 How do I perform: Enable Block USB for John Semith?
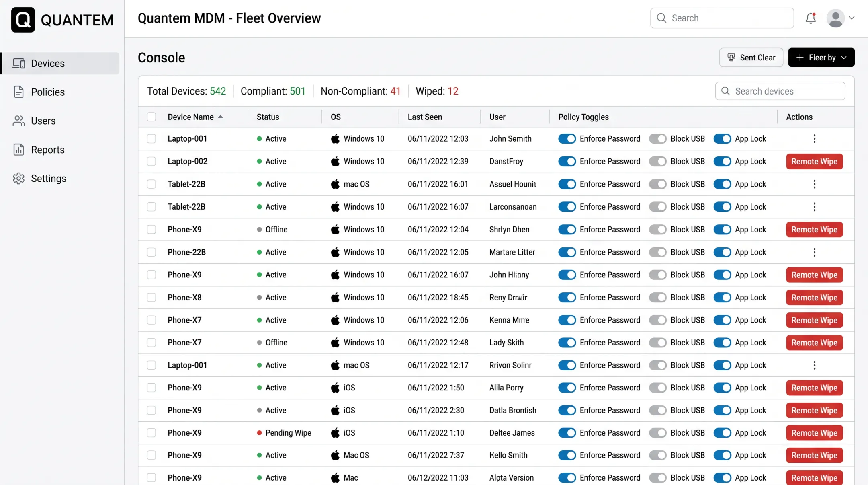tap(658, 139)
